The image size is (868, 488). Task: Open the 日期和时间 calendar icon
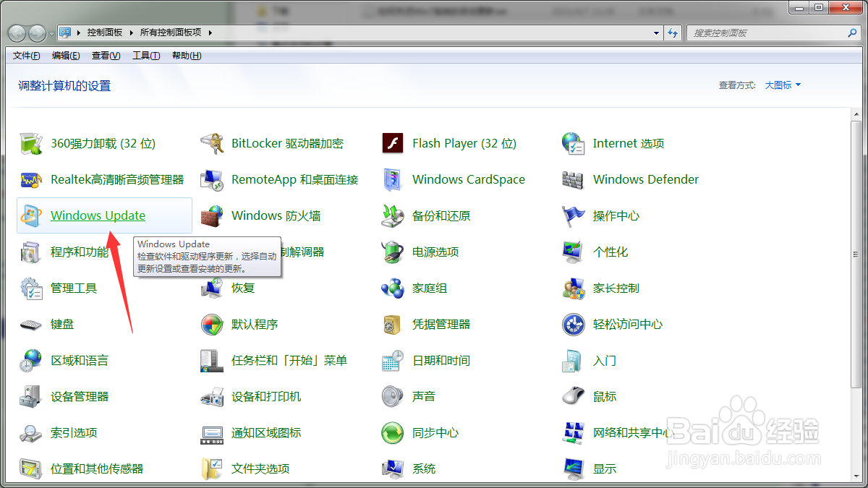coord(393,360)
